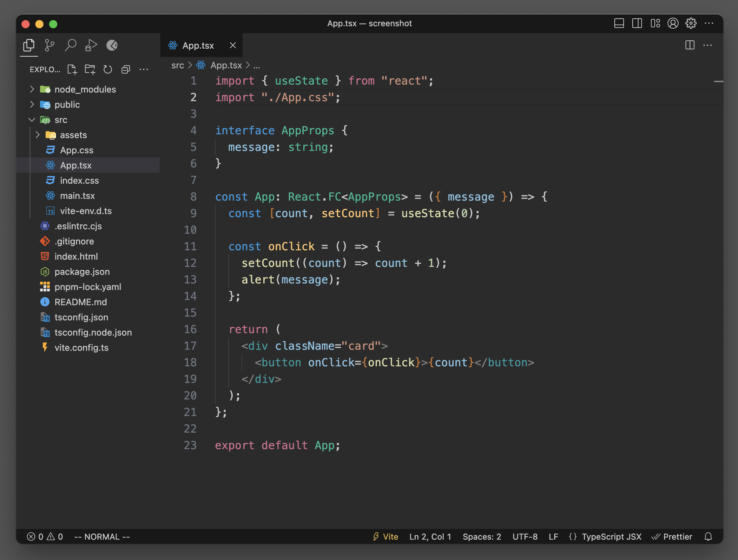Open the Run and Debug view
Viewport: 738px width, 560px height.
pyautogui.click(x=91, y=45)
